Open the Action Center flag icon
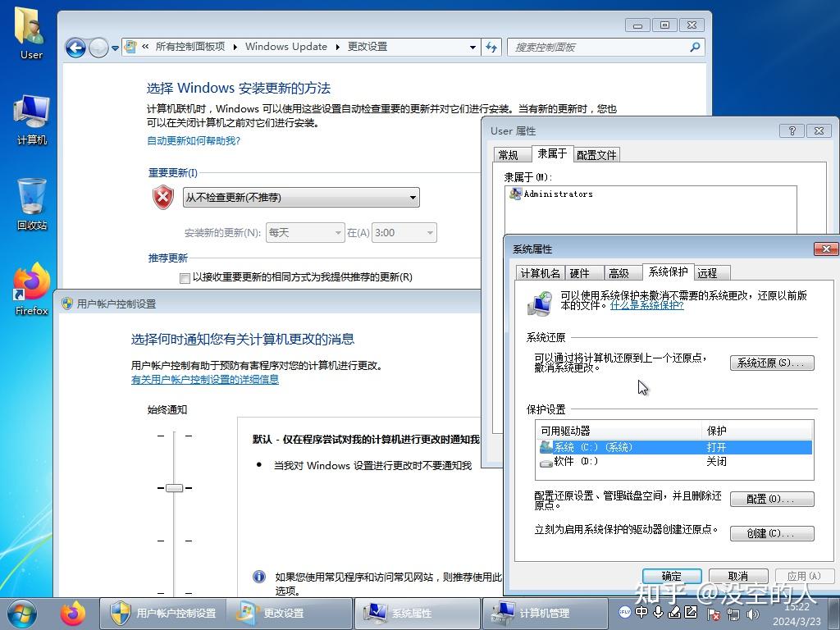Viewport: 840px width, 630px height. (x=712, y=613)
